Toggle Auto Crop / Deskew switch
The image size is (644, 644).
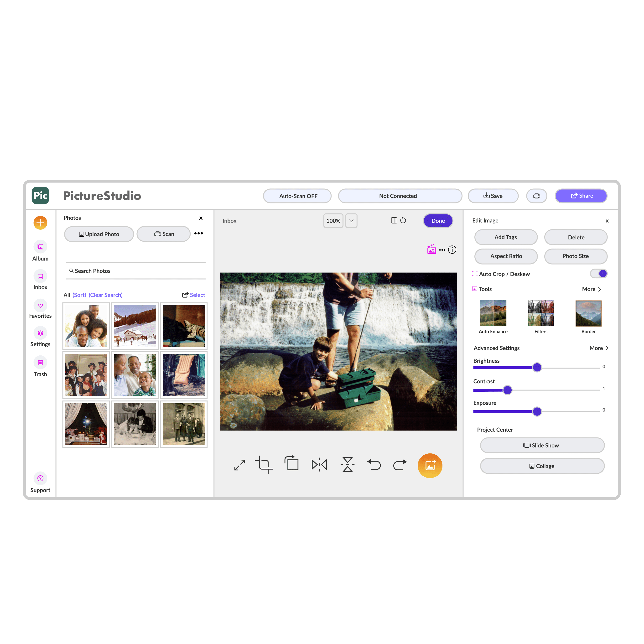pyautogui.click(x=598, y=274)
